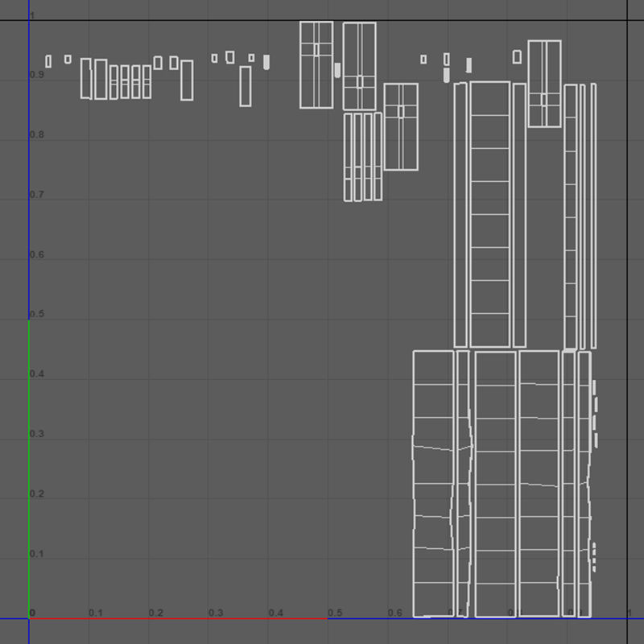The image size is (644, 644).
Task: Click the vertical axis label 0.9
Action: click(x=37, y=75)
